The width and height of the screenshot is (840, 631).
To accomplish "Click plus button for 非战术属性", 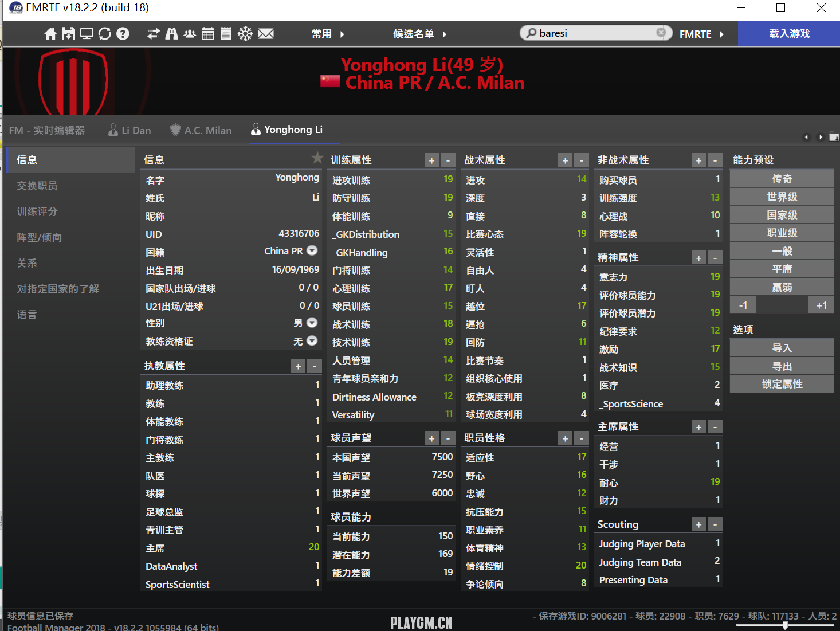I will pos(698,160).
